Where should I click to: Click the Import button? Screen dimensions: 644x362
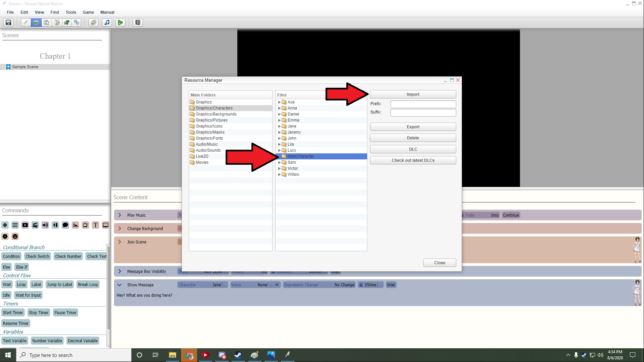413,94
